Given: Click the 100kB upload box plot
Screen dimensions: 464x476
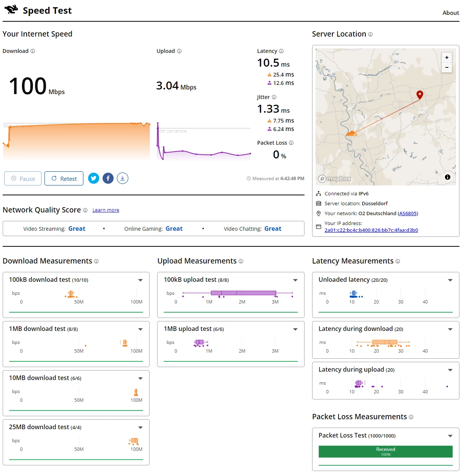Looking at the screenshot, I should tap(238, 293).
